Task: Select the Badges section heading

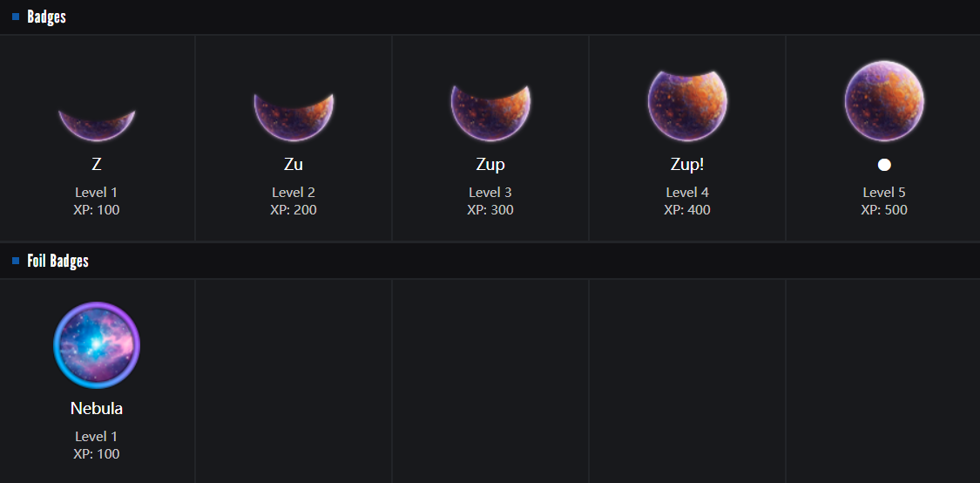Action: coord(46,17)
